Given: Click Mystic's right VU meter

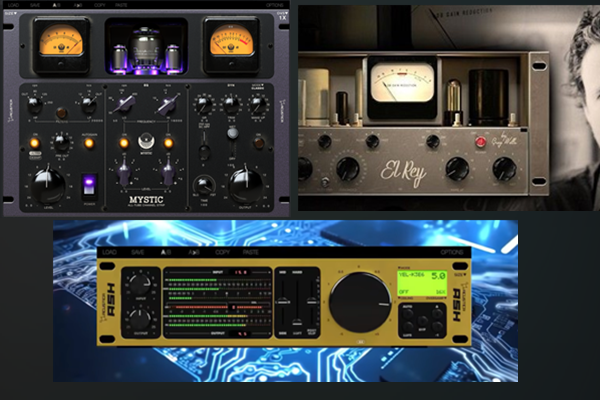Looking at the screenshot, I should [x=231, y=45].
